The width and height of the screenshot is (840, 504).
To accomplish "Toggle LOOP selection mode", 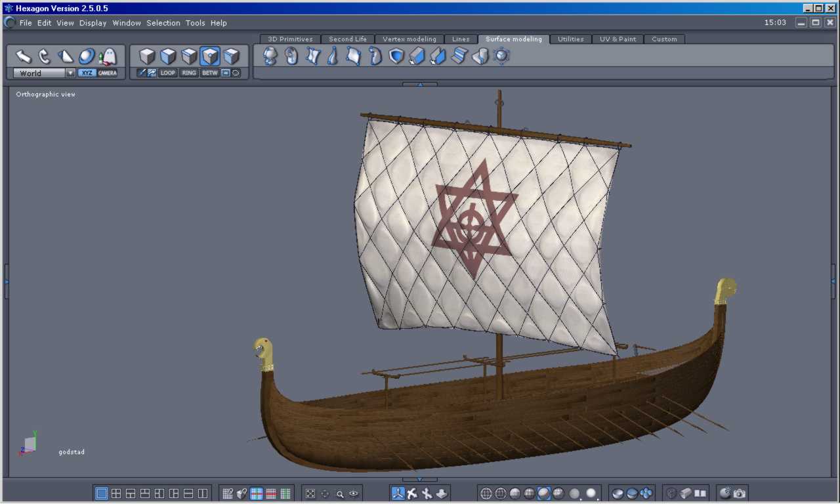I will (168, 73).
